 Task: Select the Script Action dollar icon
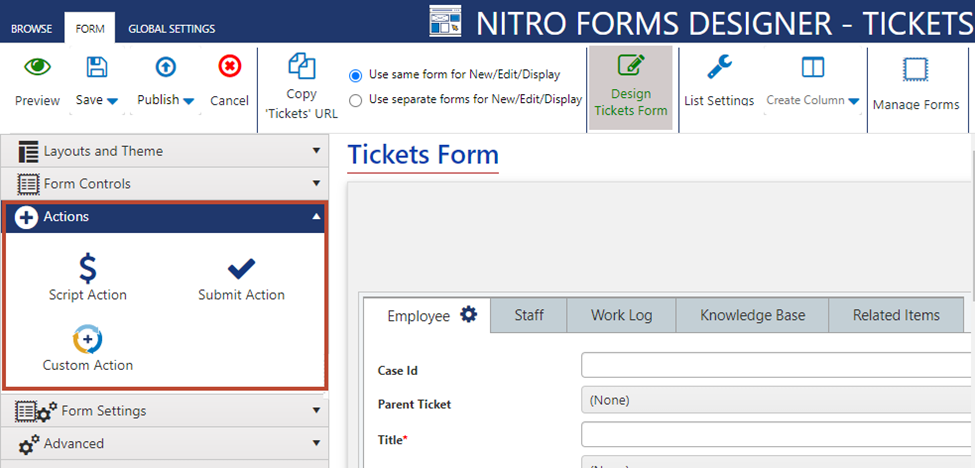tap(88, 269)
